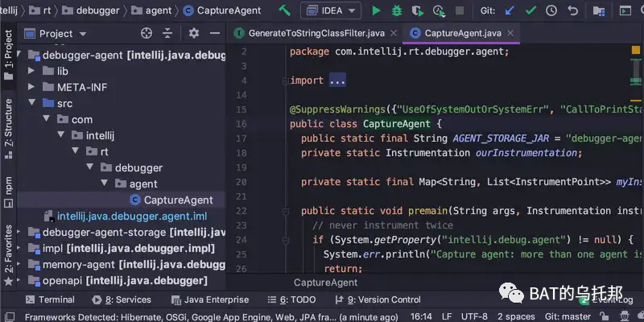The image size is (644, 322).
Task: Open Project panel gear settings
Action: [193, 33]
